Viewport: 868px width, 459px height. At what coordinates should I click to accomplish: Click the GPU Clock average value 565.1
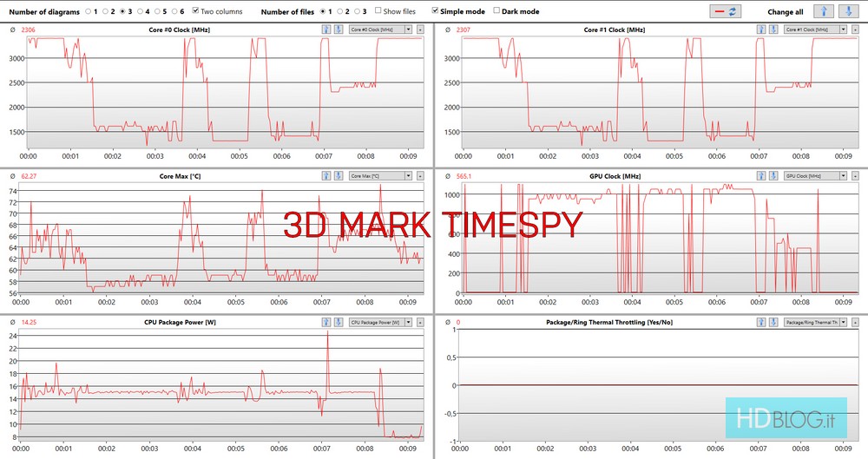click(464, 176)
